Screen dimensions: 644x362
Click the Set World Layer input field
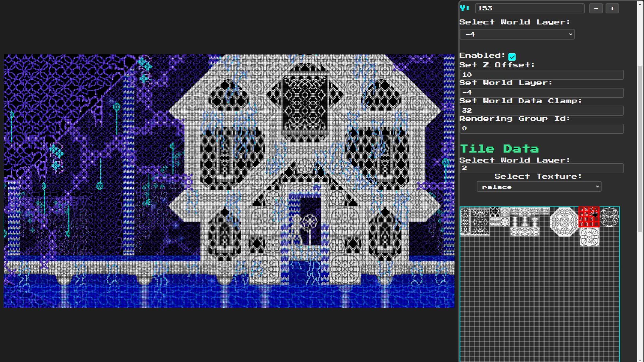[x=541, y=93]
